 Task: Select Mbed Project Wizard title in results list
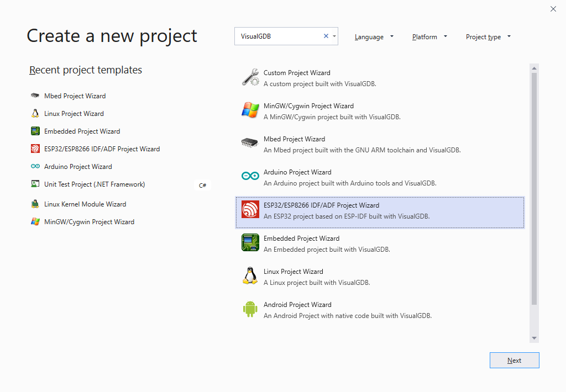click(x=294, y=139)
